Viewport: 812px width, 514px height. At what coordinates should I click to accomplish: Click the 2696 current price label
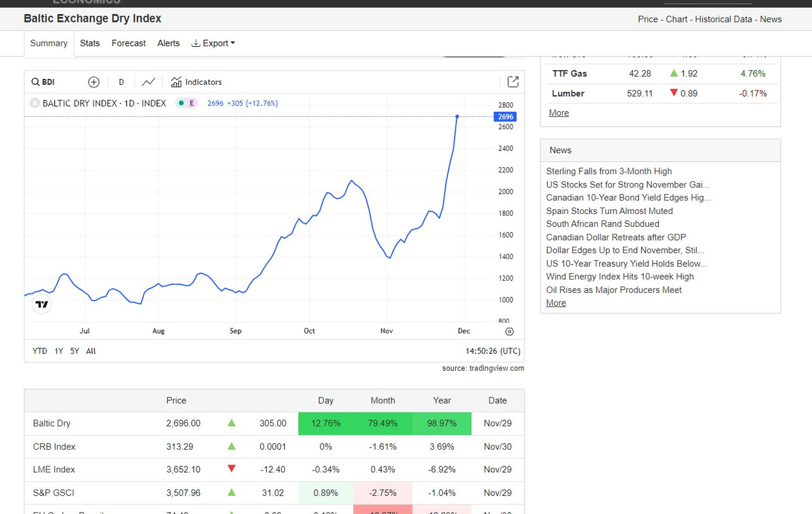pos(505,117)
